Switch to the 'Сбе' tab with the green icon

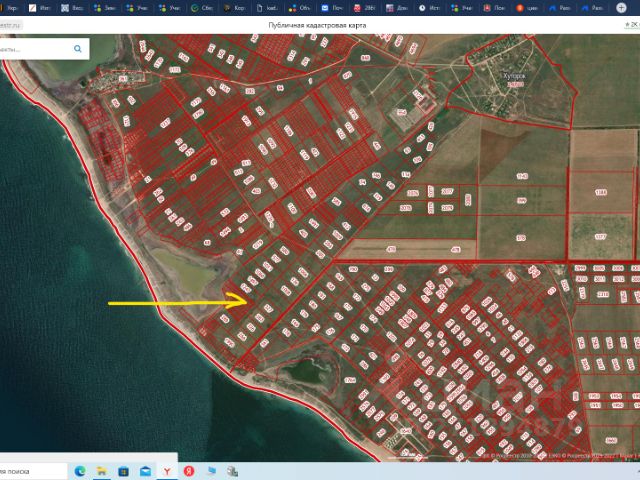pyautogui.click(x=202, y=8)
